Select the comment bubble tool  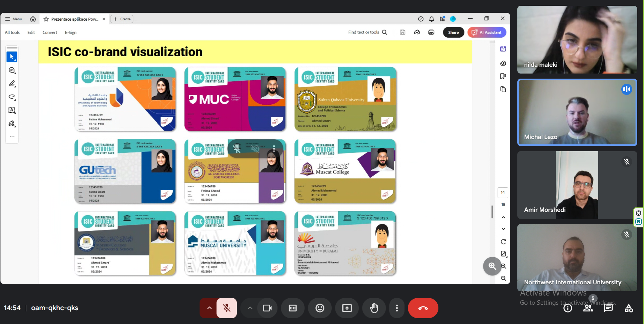pos(12,70)
